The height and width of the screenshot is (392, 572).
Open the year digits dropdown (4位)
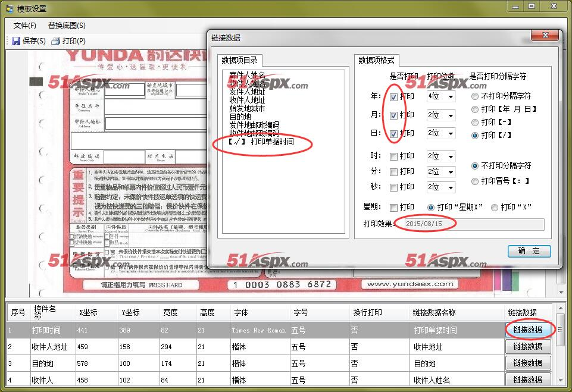click(x=451, y=96)
